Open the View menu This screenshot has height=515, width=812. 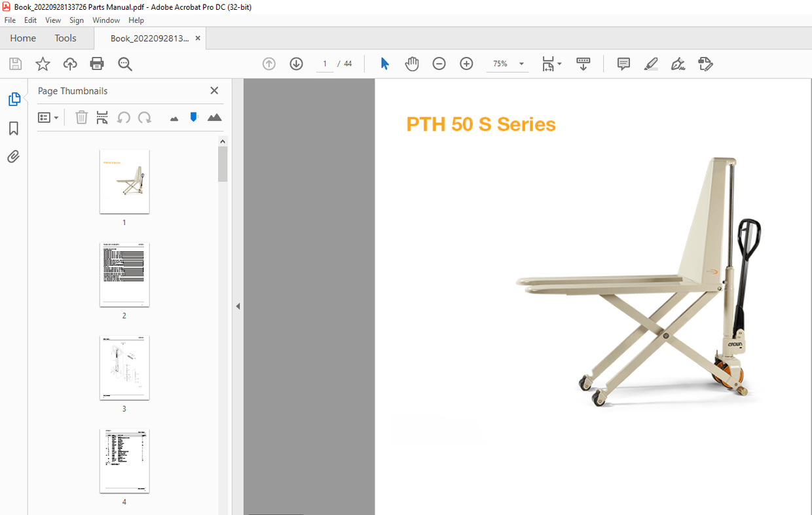[x=52, y=20]
